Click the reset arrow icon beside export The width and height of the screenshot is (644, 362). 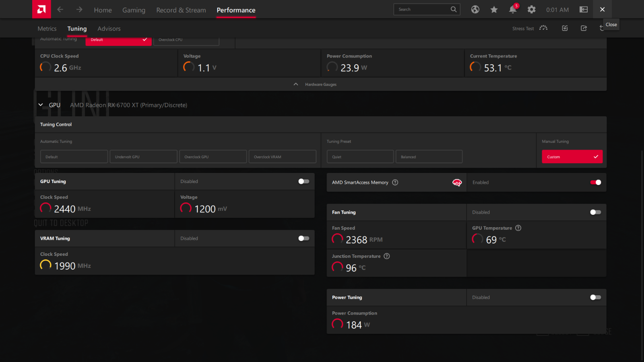coord(601,28)
